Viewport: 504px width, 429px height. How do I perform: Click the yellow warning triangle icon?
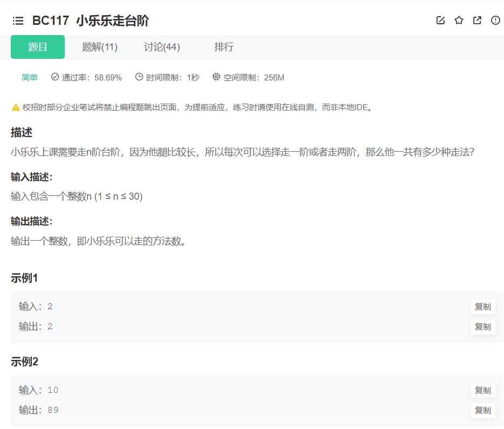pyautogui.click(x=15, y=107)
